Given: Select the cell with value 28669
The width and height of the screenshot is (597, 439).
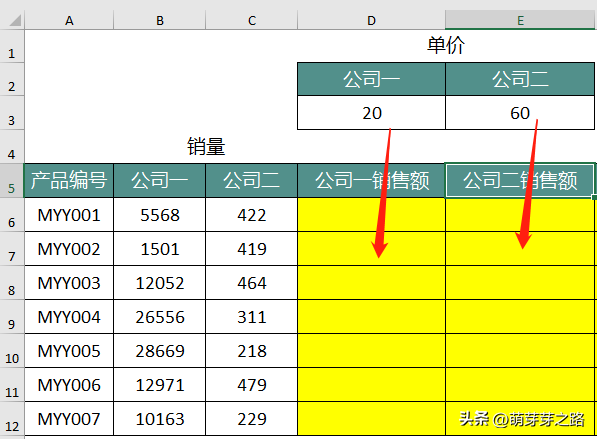Looking at the screenshot, I should (x=160, y=351).
